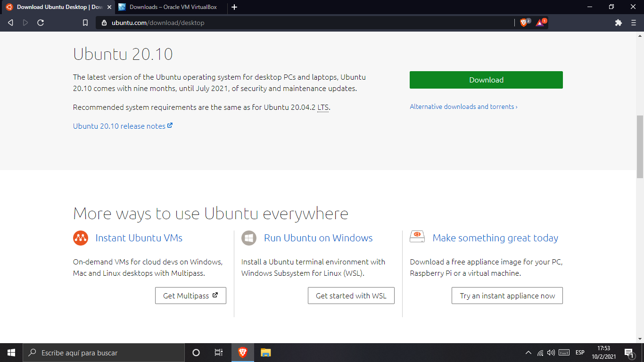
Task: Close the Download Ubuntu Desktop tab
Action: pyautogui.click(x=109, y=7)
